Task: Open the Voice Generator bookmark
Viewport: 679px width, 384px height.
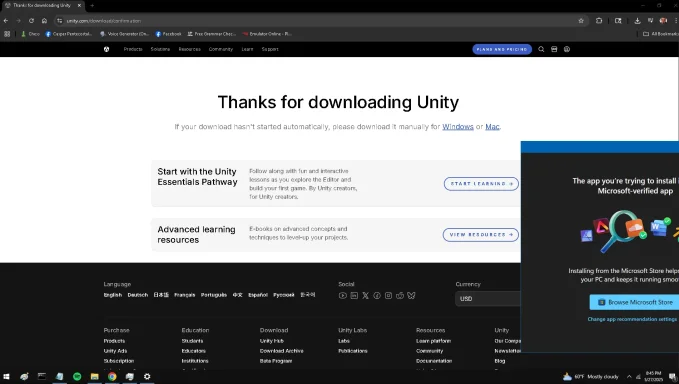Action: click(124, 34)
